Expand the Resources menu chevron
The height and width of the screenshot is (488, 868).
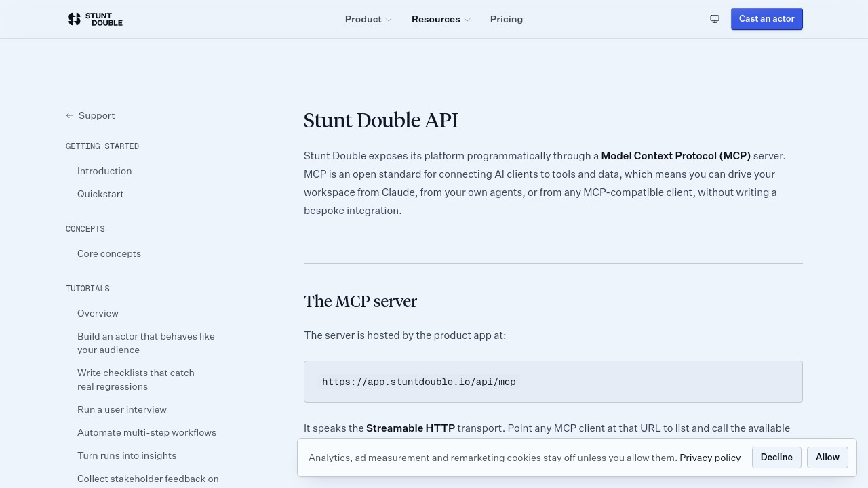[x=467, y=20]
